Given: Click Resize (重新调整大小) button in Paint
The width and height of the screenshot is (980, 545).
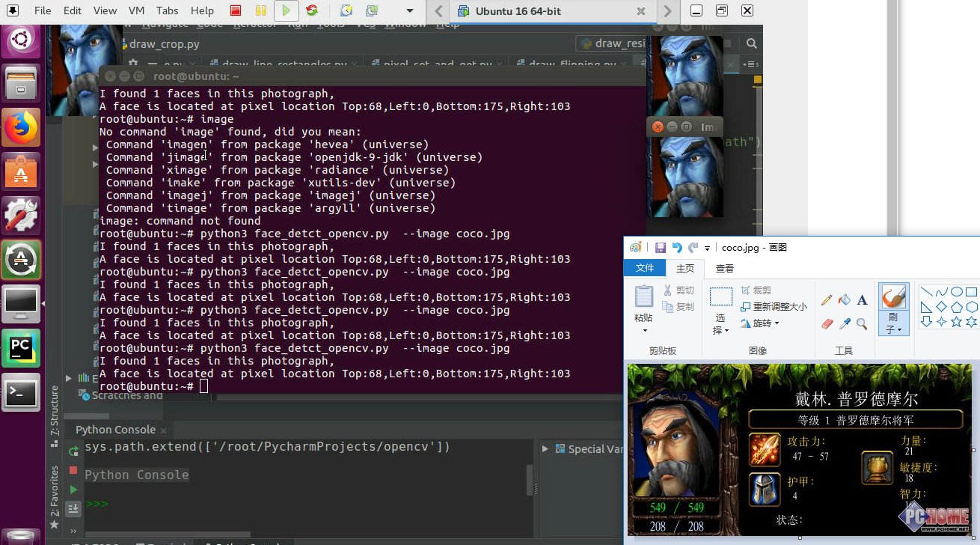Looking at the screenshot, I should (774, 307).
